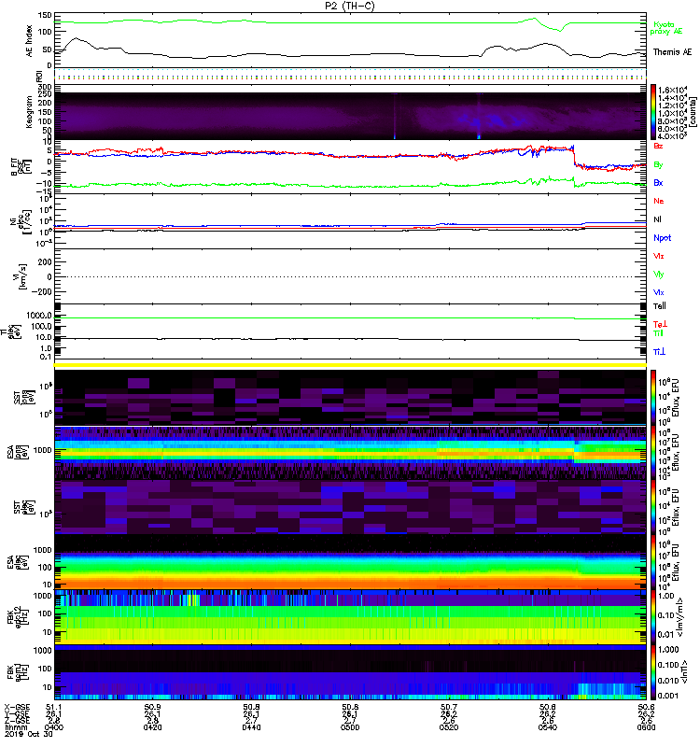Click the FBK scm nT color bar
The width and height of the screenshot is (700, 747).
(653, 671)
